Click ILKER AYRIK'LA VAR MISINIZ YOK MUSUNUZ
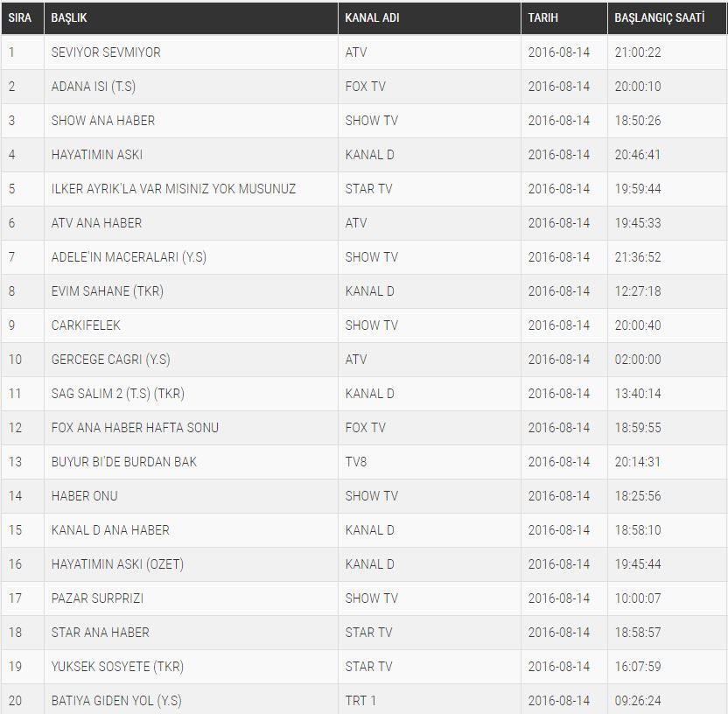The height and width of the screenshot is (714, 728). pyautogui.click(x=173, y=189)
